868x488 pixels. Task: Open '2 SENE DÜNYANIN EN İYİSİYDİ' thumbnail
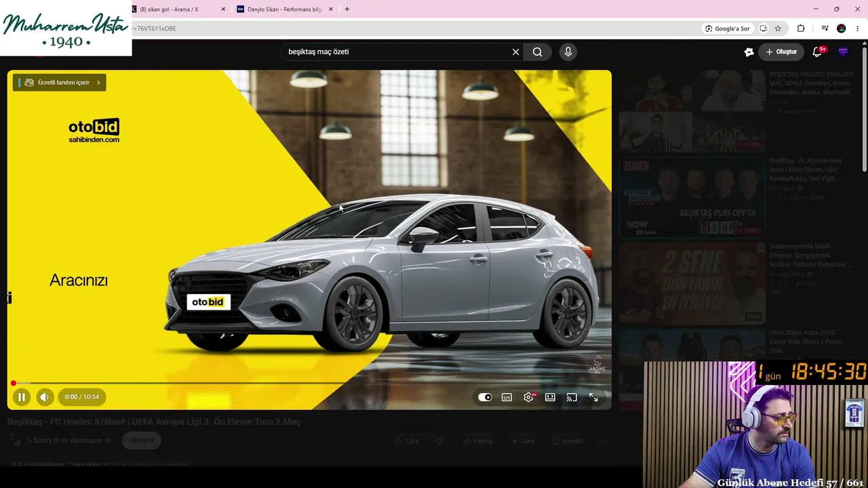[x=691, y=283]
